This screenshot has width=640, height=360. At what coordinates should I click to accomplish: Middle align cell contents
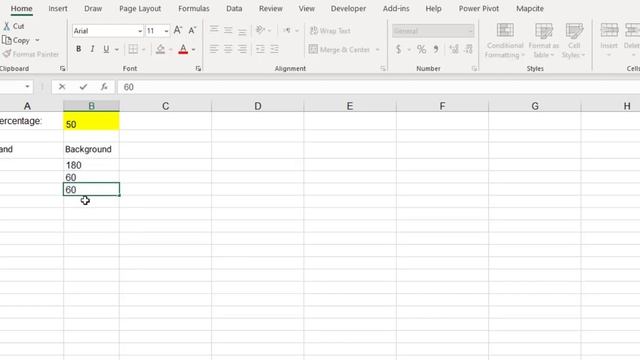click(x=228, y=30)
